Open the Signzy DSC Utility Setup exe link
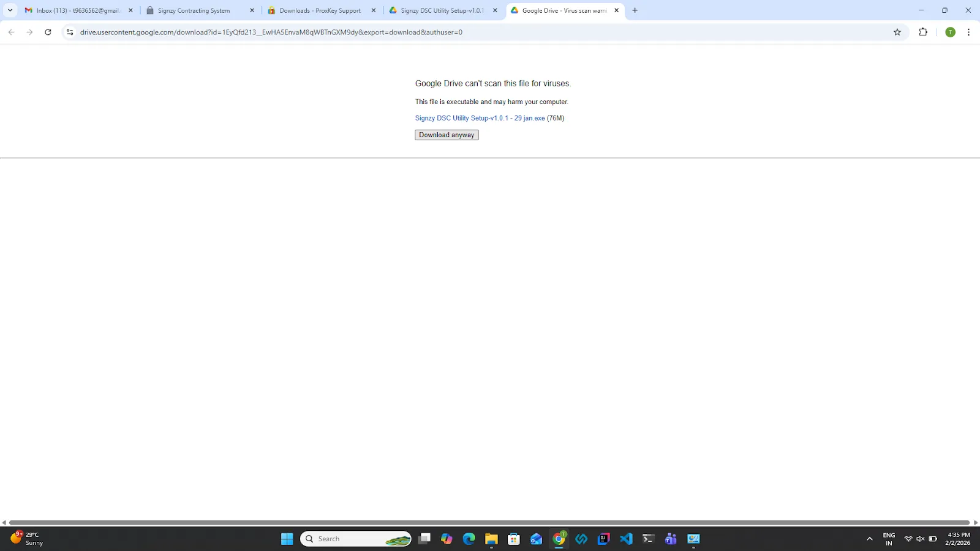This screenshot has width=980, height=551. [x=480, y=118]
